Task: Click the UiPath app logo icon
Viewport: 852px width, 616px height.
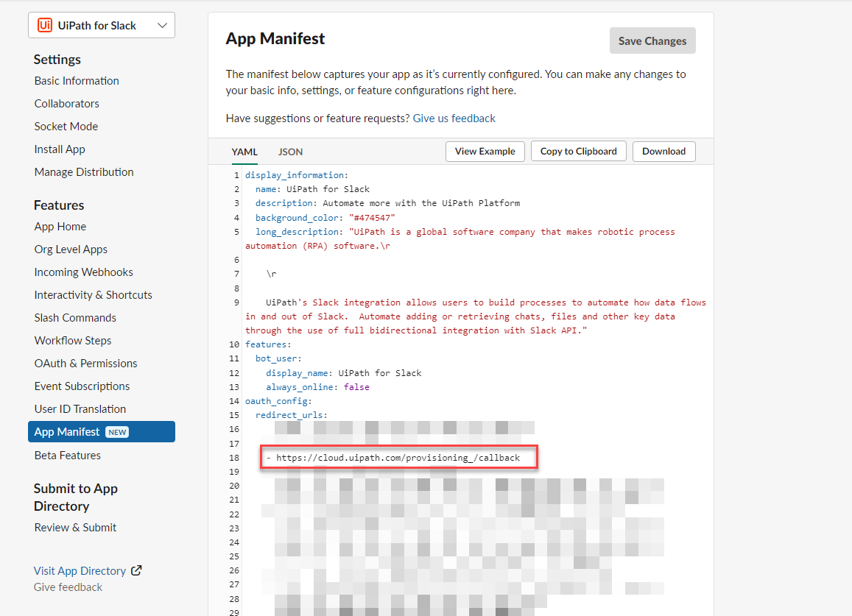Action: 45,26
